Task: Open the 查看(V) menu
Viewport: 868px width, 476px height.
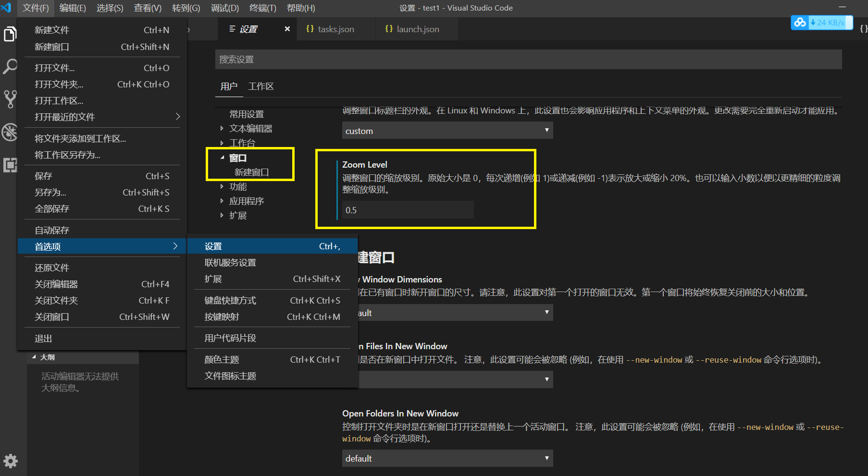Action: 148,8
